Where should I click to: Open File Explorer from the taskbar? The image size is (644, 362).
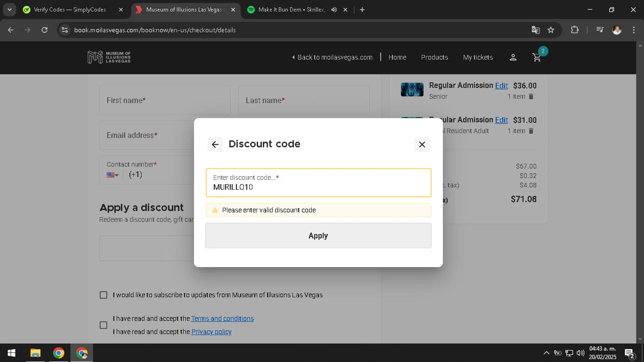tap(35, 353)
